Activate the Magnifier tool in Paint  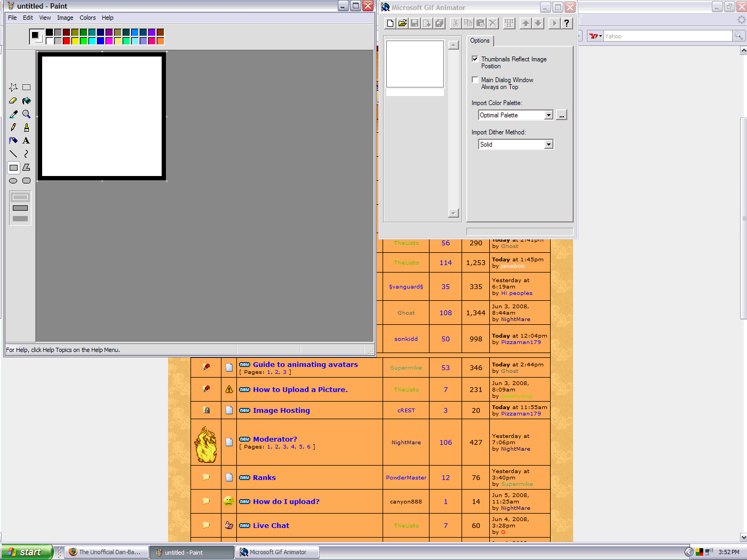point(26,114)
